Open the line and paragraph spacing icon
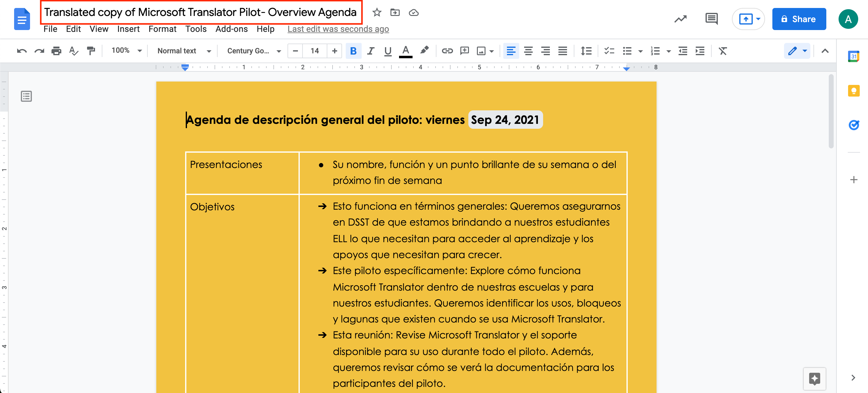Image resolution: width=868 pixels, height=393 pixels. point(586,51)
